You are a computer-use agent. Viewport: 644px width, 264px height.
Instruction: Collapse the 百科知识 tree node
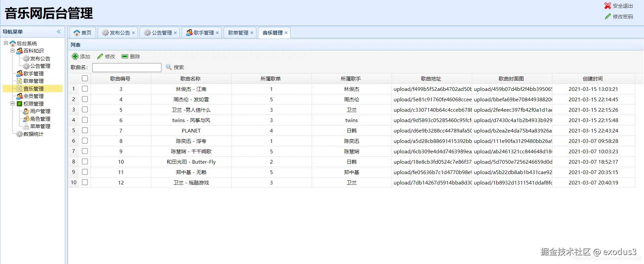pyautogui.click(x=12, y=51)
